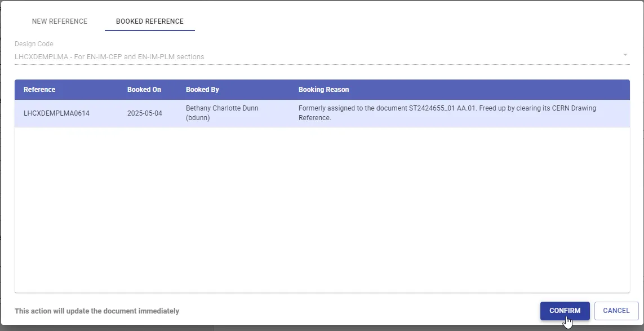Confirm the booked reference selection

tap(565, 311)
